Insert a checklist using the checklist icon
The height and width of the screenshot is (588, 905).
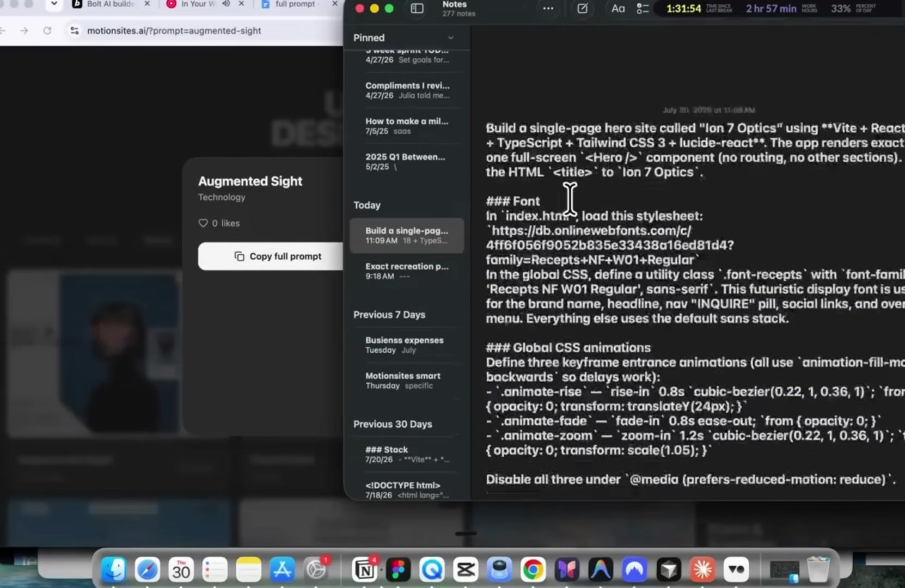pos(643,8)
